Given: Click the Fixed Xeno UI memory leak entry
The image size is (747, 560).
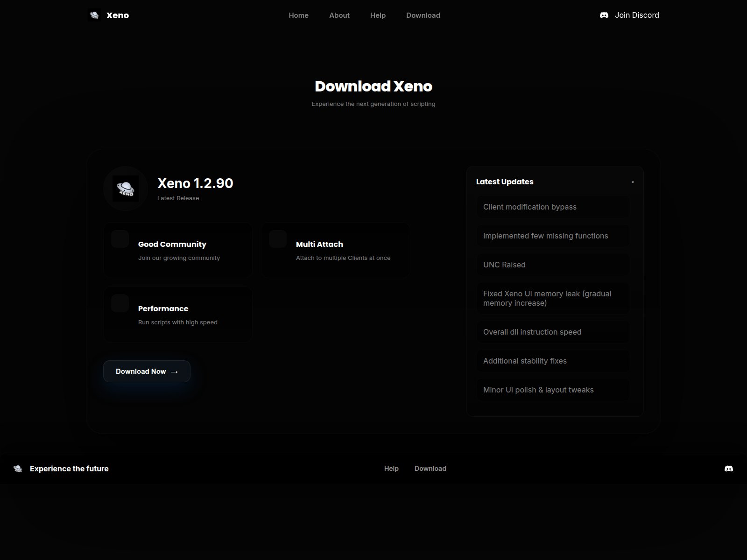Looking at the screenshot, I should (x=553, y=298).
